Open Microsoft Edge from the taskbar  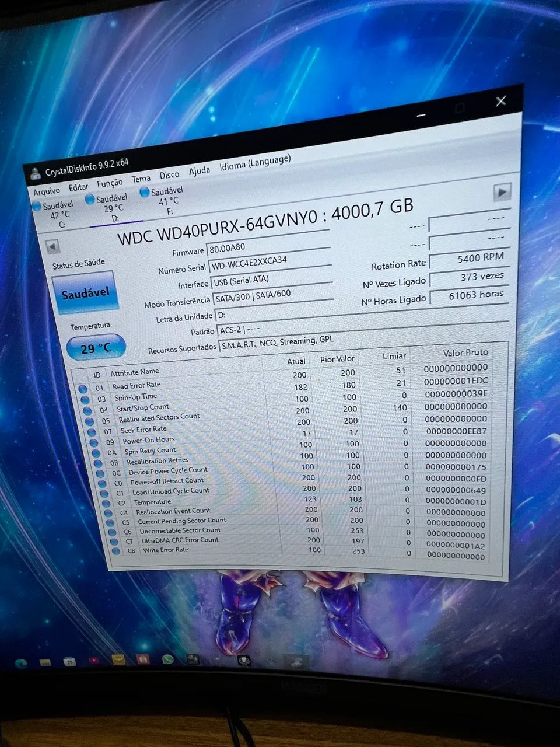point(20,663)
